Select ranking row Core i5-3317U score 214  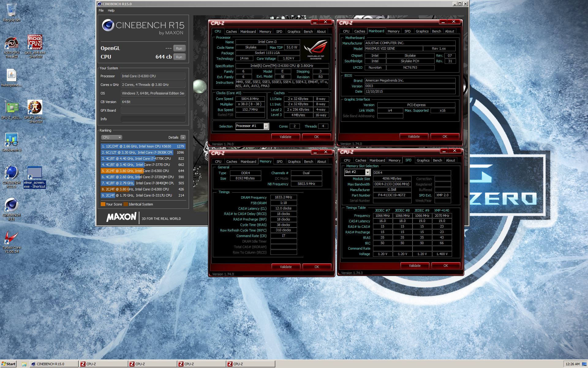pos(143,195)
